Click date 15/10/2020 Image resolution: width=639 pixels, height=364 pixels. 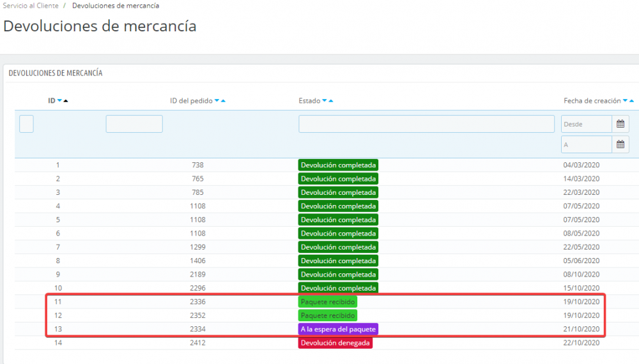coord(581,288)
